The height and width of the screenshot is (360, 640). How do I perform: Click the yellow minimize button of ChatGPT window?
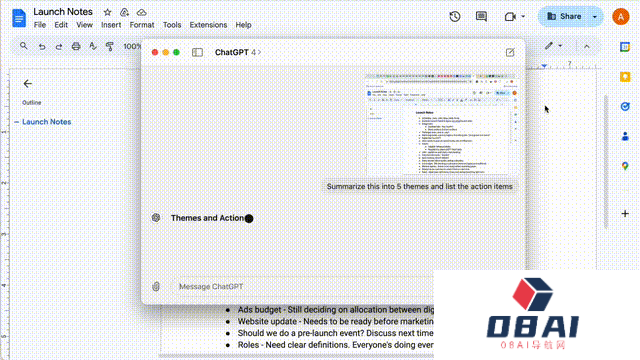pyautogui.click(x=165, y=52)
